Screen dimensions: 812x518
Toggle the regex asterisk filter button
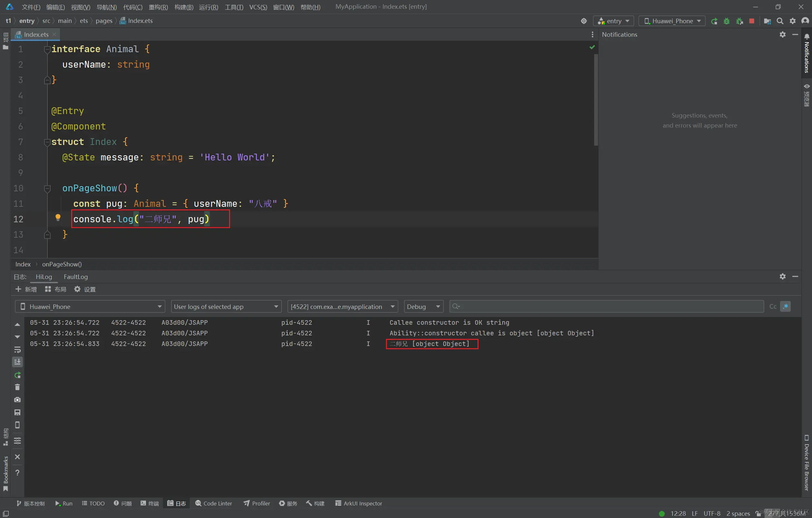pyautogui.click(x=785, y=306)
